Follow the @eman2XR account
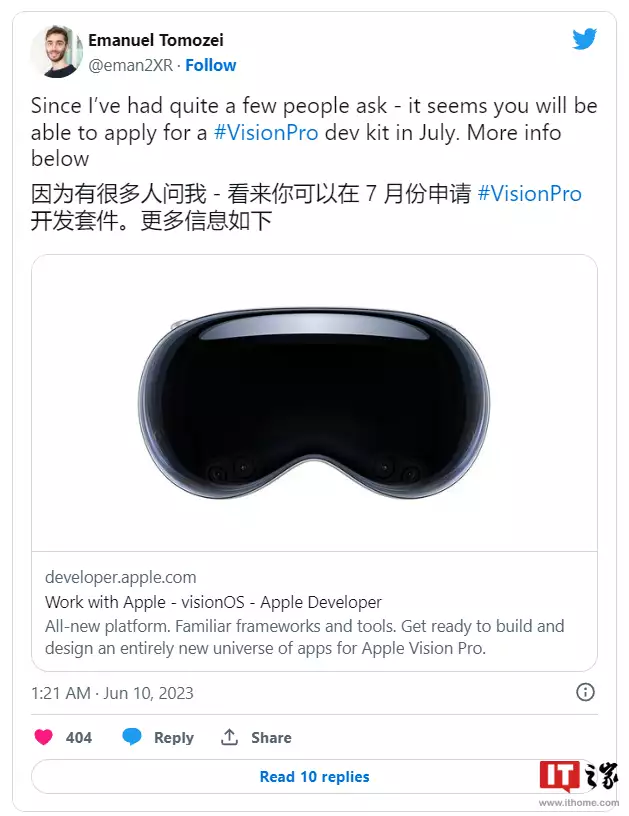The height and width of the screenshot is (816, 629). (211, 65)
